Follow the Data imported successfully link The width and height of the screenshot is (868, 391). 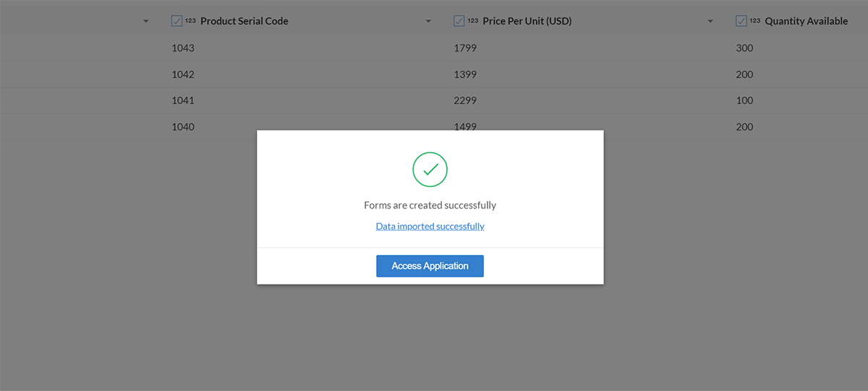click(430, 226)
